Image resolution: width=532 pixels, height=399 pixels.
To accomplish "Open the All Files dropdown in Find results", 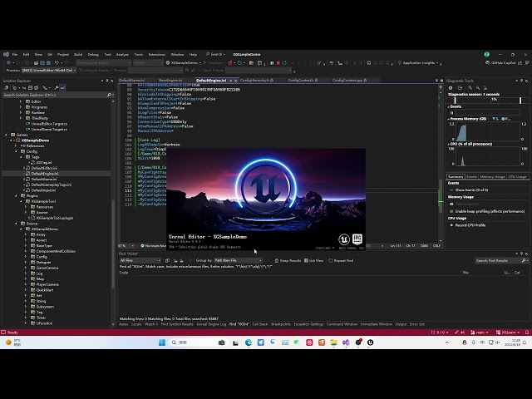I will pyautogui.click(x=140, y=260).
